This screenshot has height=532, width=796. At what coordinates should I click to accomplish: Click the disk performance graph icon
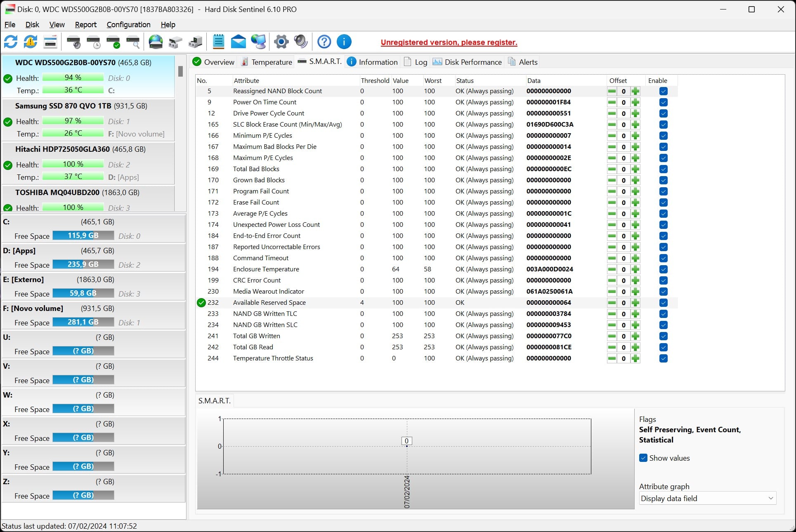pos(437,61)
